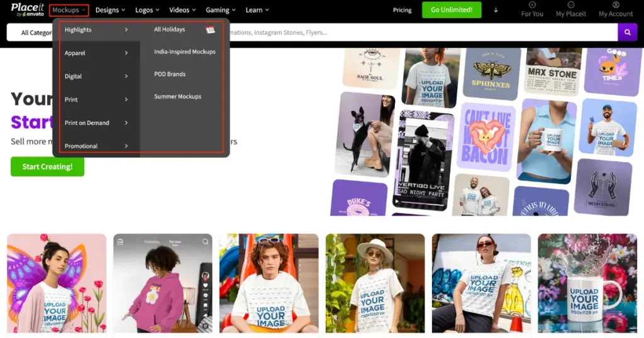Click the Go Unlimited! button
Screen dimensions: 644x338
(452, 10)
